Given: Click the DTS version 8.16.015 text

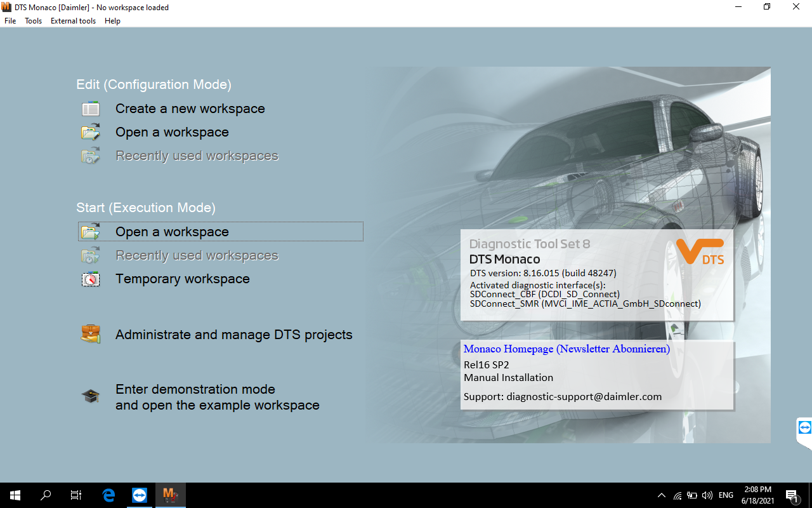Looking at the screenshot, I should click(x=543, y=273).
